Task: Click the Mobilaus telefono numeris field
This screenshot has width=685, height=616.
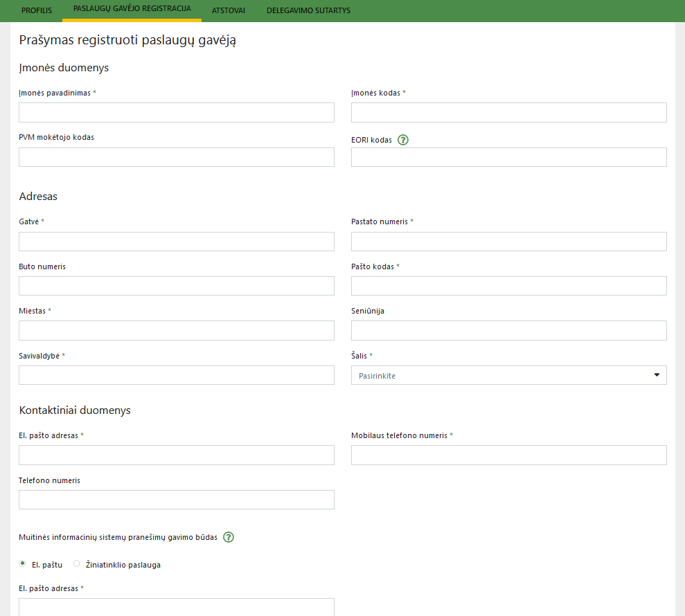Action: coord(508,455)
